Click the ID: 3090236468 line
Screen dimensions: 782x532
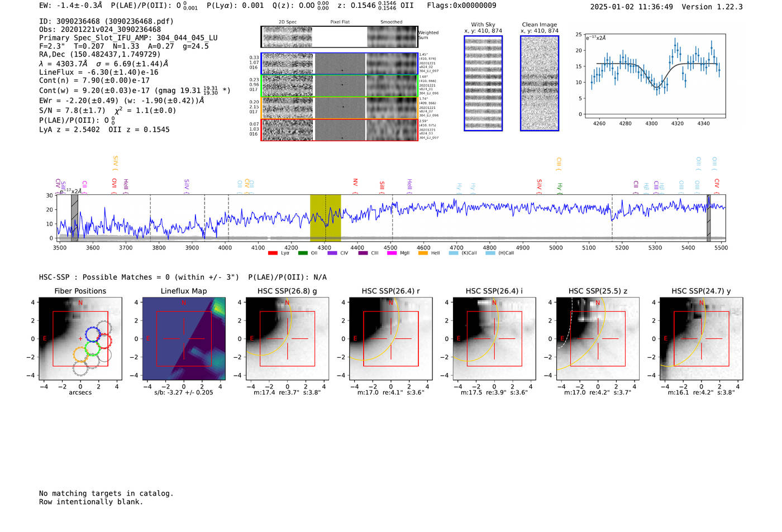[106, 21]
